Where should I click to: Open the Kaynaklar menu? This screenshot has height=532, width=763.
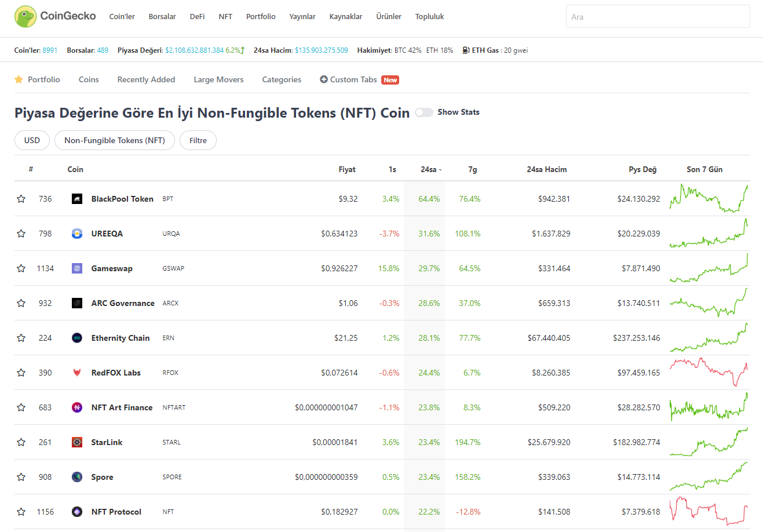click(x=346, y=17)
